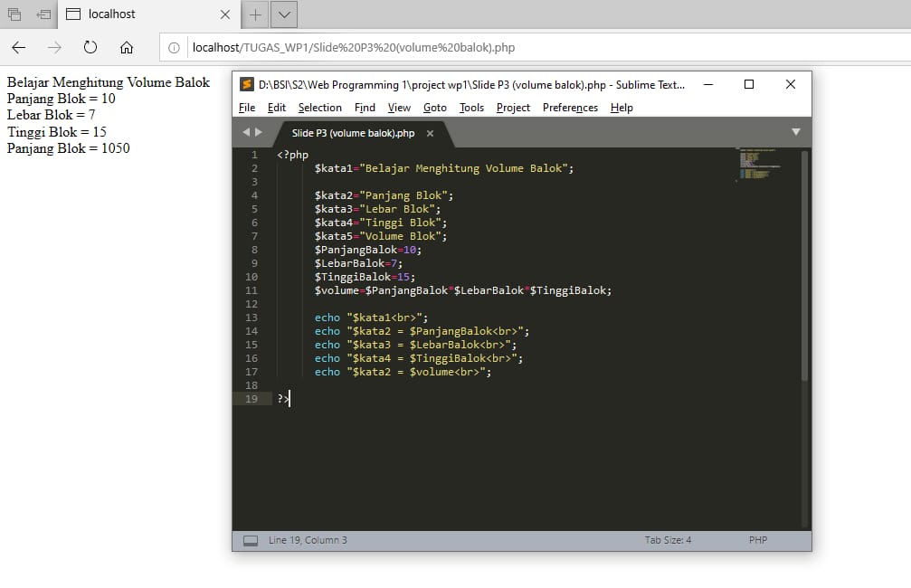The height and width of the screenshot is (588, 911).
Task: Click the $kata1 assignment line
Action: pyautogui.click(x=444, y=168)
